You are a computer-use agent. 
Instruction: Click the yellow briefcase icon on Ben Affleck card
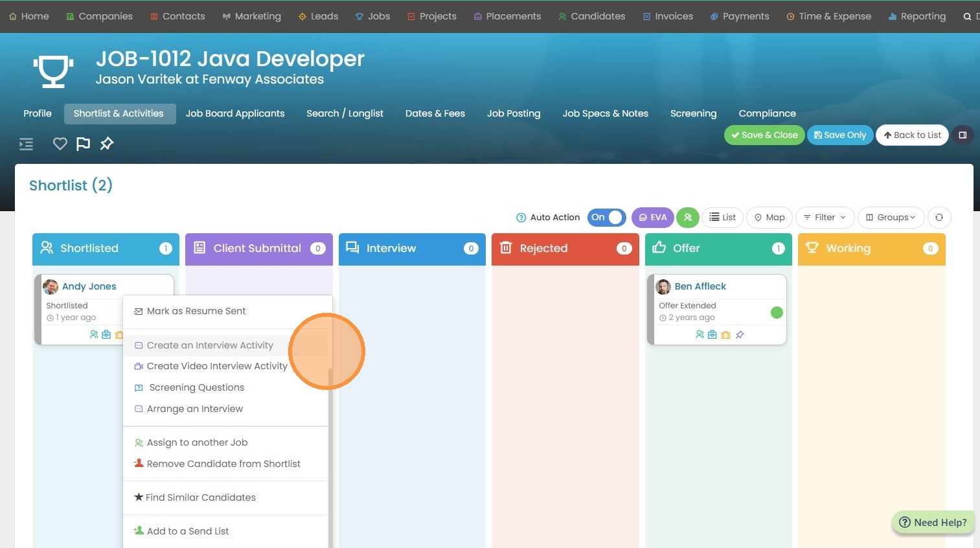(x=726, y=335)
